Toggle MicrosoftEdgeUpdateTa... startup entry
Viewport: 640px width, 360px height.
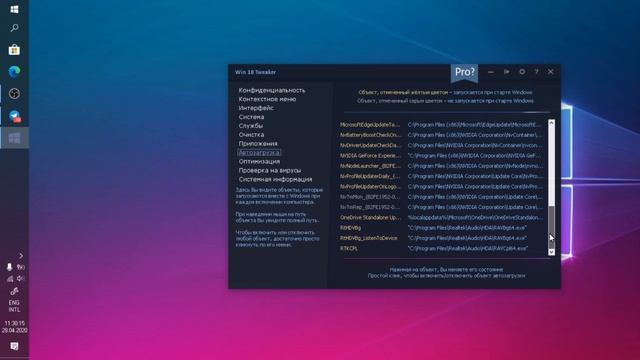click(x=370, y=124)
